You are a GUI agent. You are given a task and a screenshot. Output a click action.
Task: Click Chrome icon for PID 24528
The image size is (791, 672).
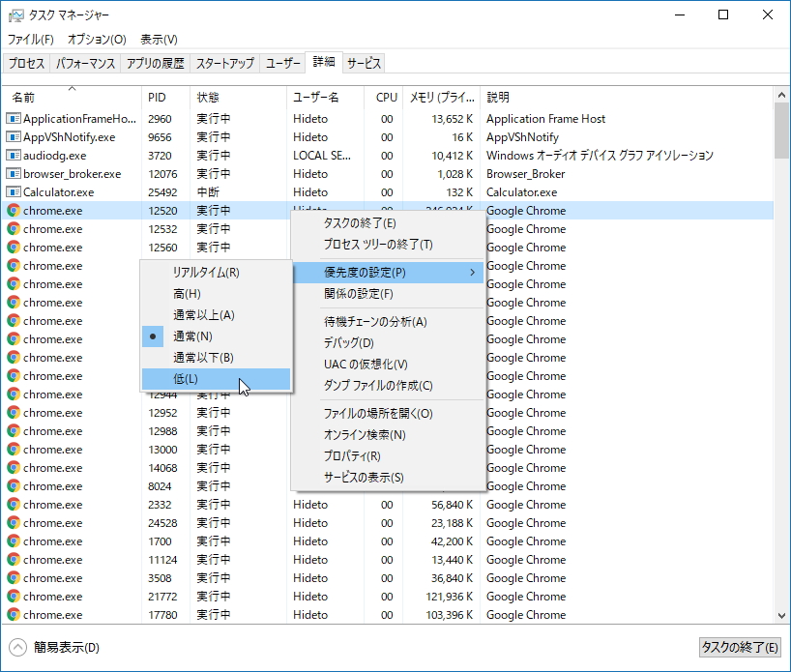coord(14,523)
